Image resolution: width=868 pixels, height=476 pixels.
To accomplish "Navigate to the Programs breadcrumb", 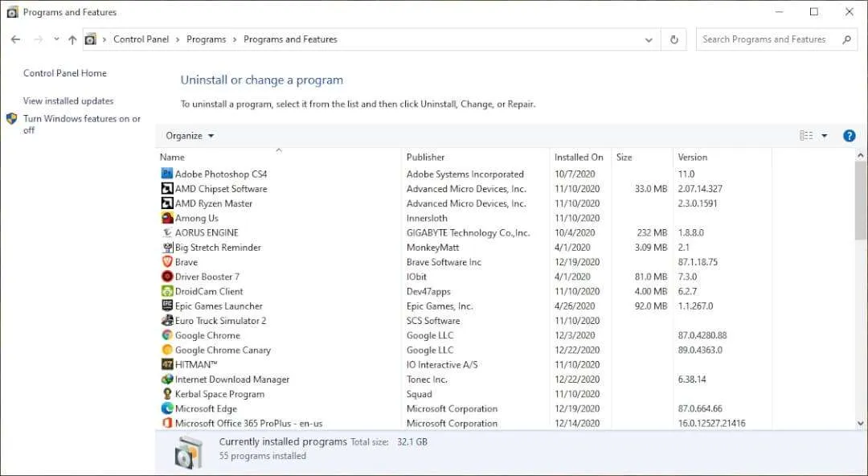I will pyautogui.click(x=206, y=39).
